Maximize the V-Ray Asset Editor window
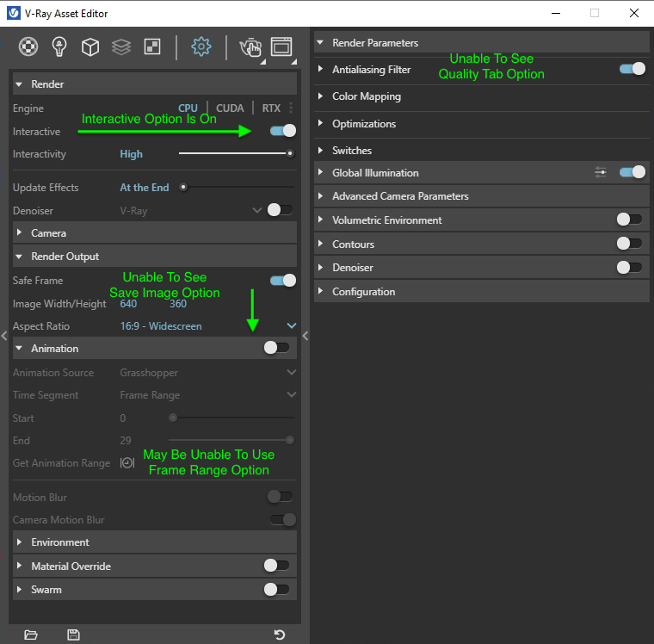This screenshot has height=644, width=654. pos(595,13)
